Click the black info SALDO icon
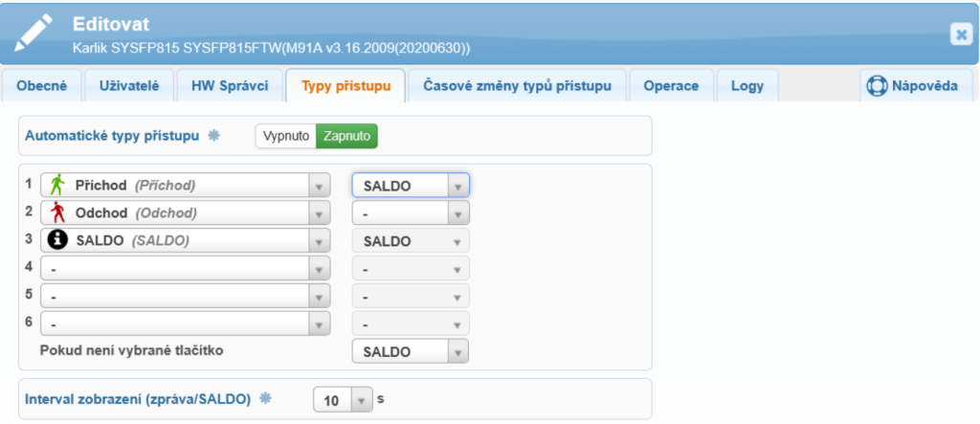 coord(57,240)
